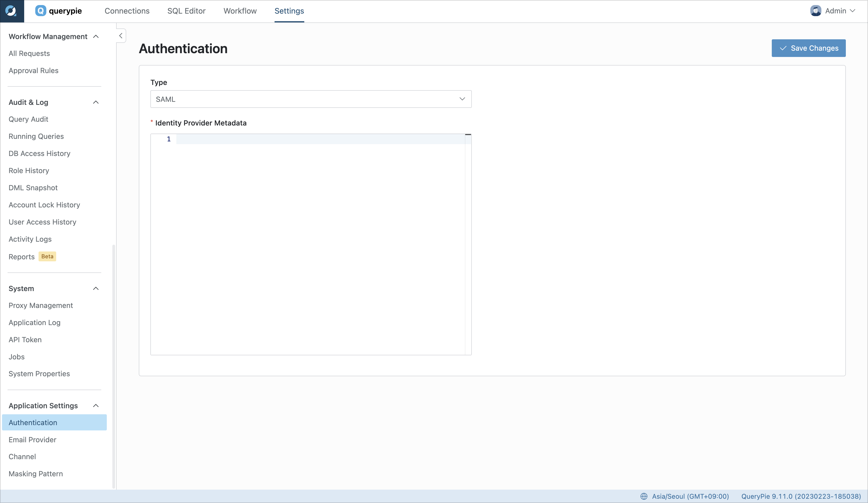Switch to the Workflow tab
The image size is (868, 503).
point(240,11)
